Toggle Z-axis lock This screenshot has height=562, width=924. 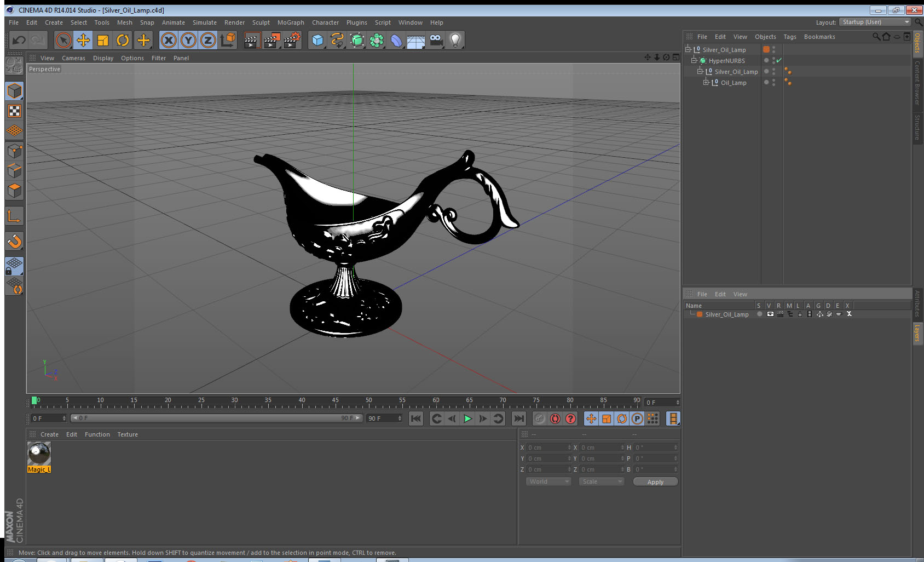tap(208, 40)
